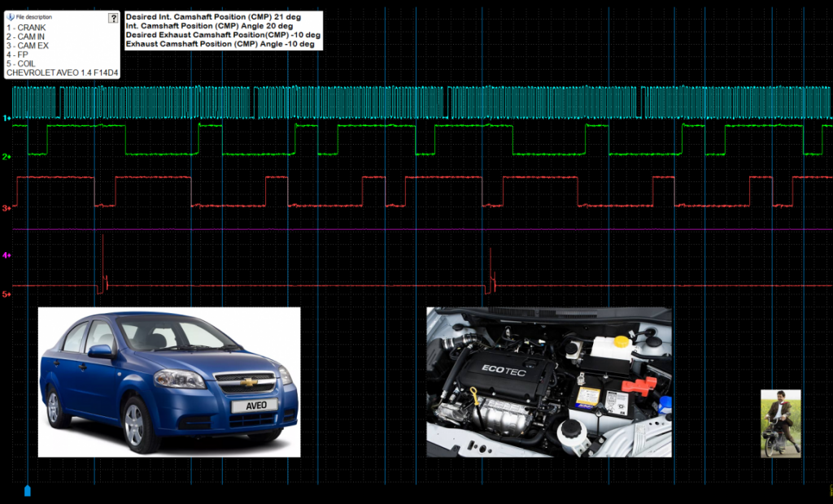Click 'Desired Exhaust Camshaft Position(CMP) -10 deg'
The image size is (833, 504).
[223, 34]
